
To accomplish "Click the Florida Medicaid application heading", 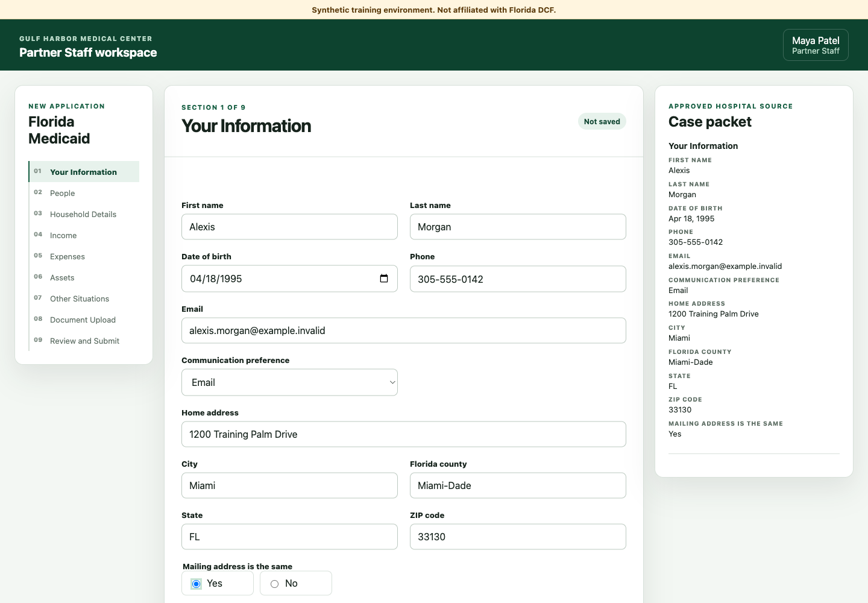I will click(59, 130).
